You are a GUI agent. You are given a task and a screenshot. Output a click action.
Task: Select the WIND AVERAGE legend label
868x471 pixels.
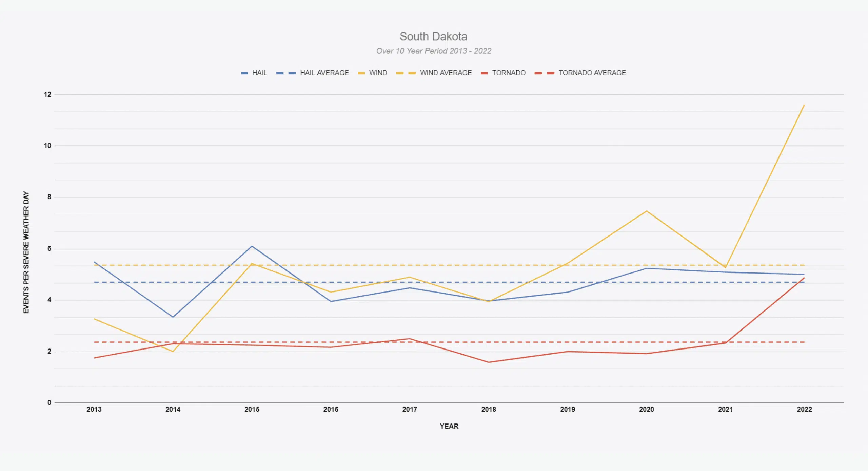point(446,73)
